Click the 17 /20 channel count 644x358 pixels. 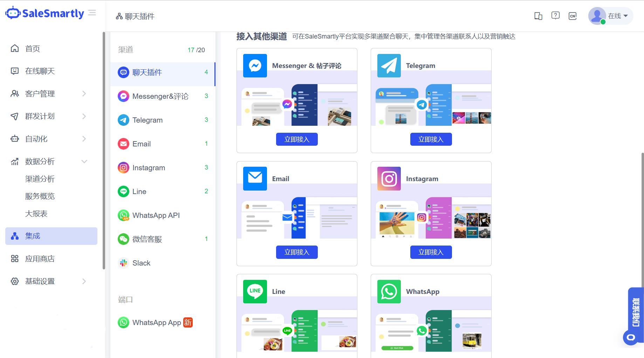click(x=196, y=50)
